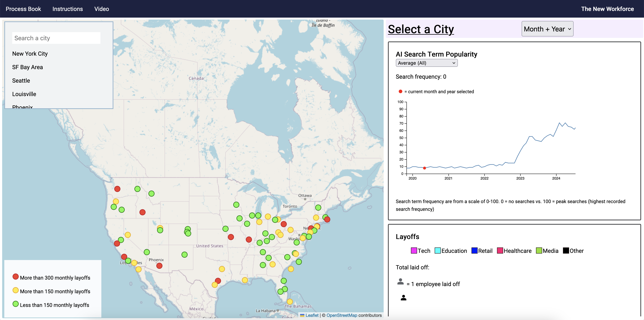
Task: Click the green marker in New Mexico
Action: 185,255
